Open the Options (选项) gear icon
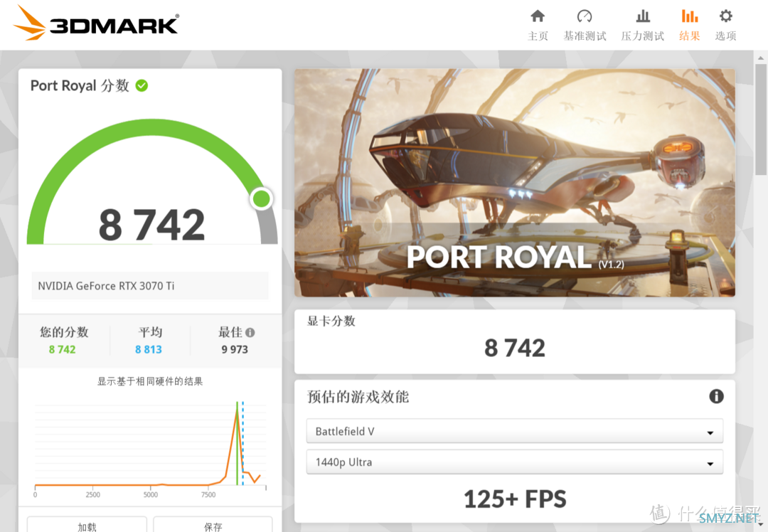The width and height of the screenshot is (768, 532). [x=726, y=16]
